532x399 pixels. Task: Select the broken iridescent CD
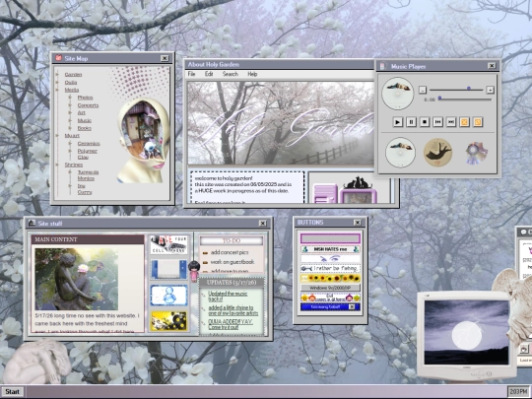(477, 153)
